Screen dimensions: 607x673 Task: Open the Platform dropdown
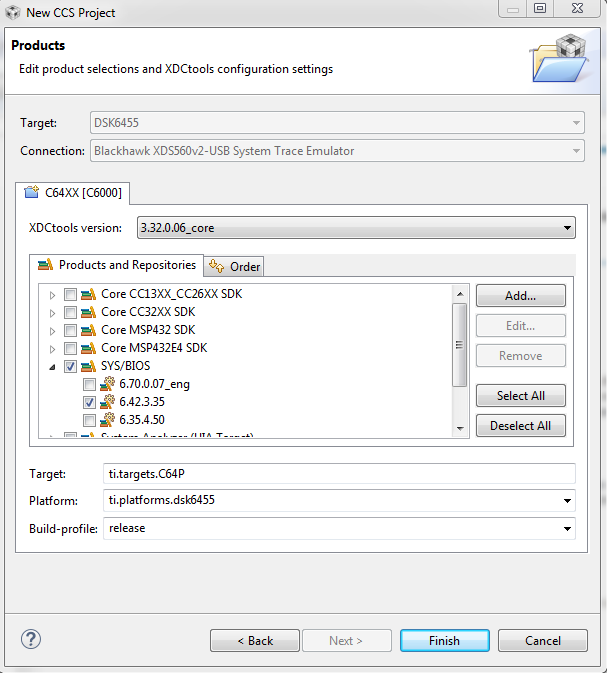click(x=568, y=501)
